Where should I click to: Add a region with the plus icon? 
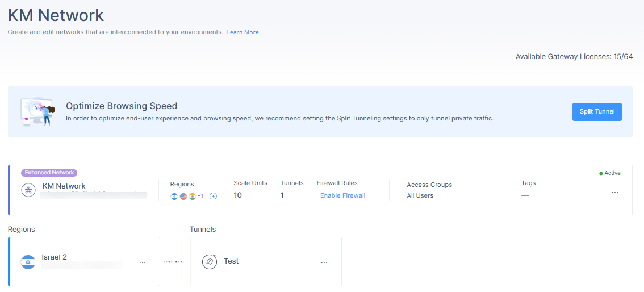[213, 197]
